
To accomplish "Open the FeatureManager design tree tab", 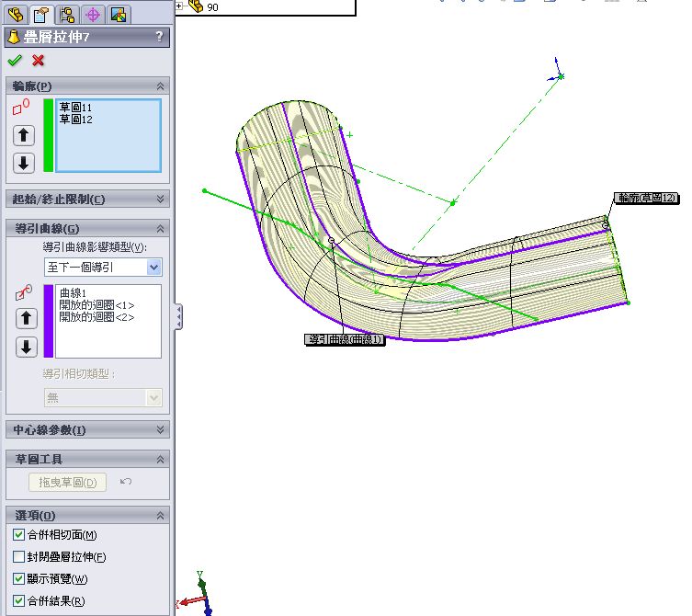I will (16, 15).
